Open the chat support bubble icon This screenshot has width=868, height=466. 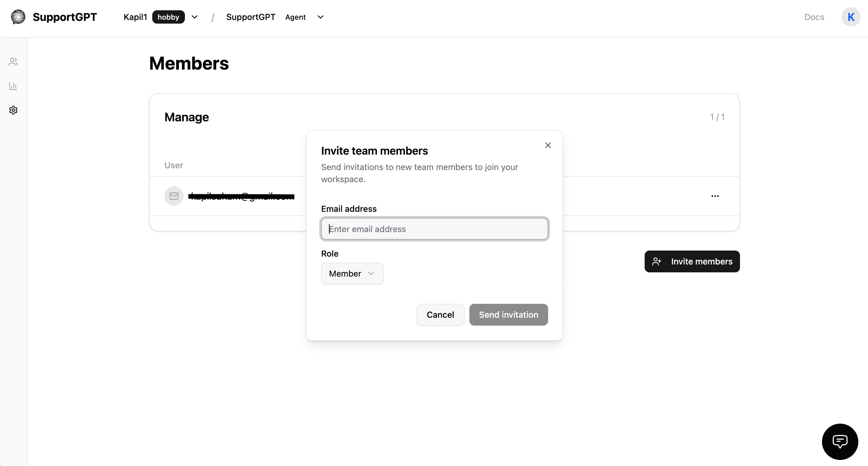[840, 441]
